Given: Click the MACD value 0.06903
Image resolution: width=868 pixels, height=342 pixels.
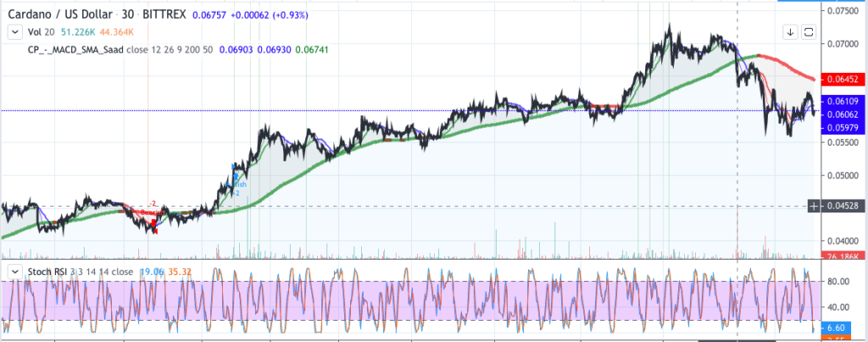Looking at the screenshot, I should [x=236, y=50].
